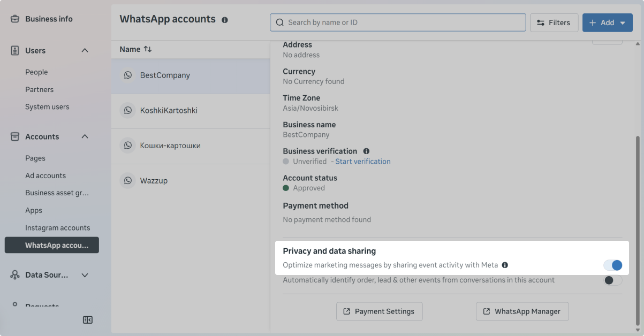The image size is (644, 336).
Task: Select the BestCompany account row
Action: point(191,75)
